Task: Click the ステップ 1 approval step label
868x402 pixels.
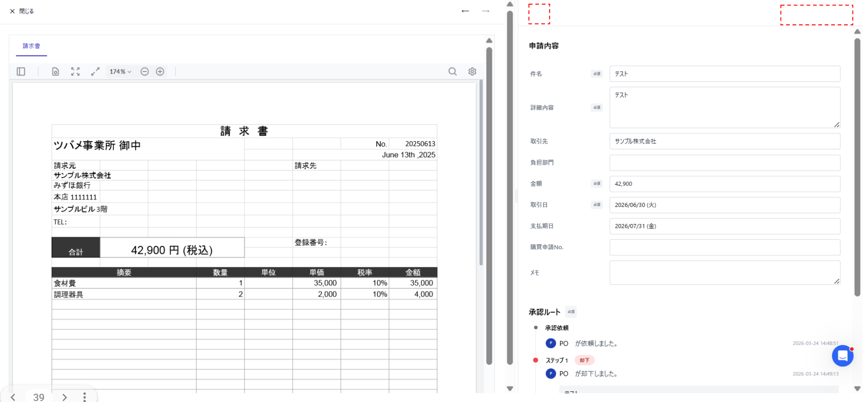Action: click(x=557, y=360)
